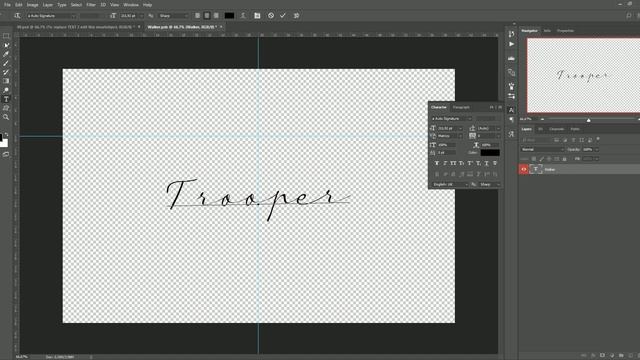Click the Quick Mask mode icon
This screenshot has width=640, height=360.
pyautogui.click(x=6, y=155)
